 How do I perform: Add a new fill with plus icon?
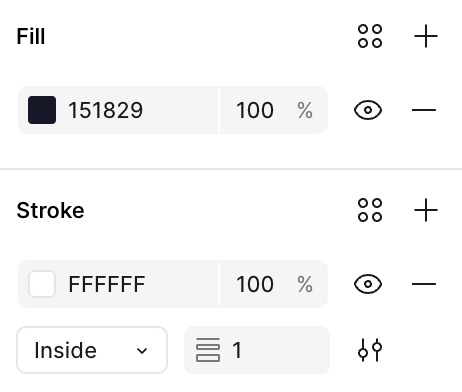click(426, 36)
